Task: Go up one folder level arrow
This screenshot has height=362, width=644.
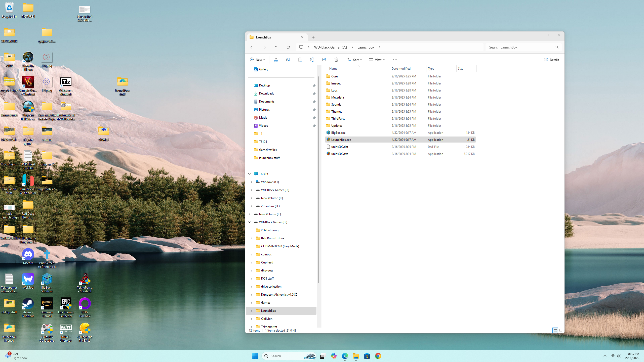Action: [276, 47]
